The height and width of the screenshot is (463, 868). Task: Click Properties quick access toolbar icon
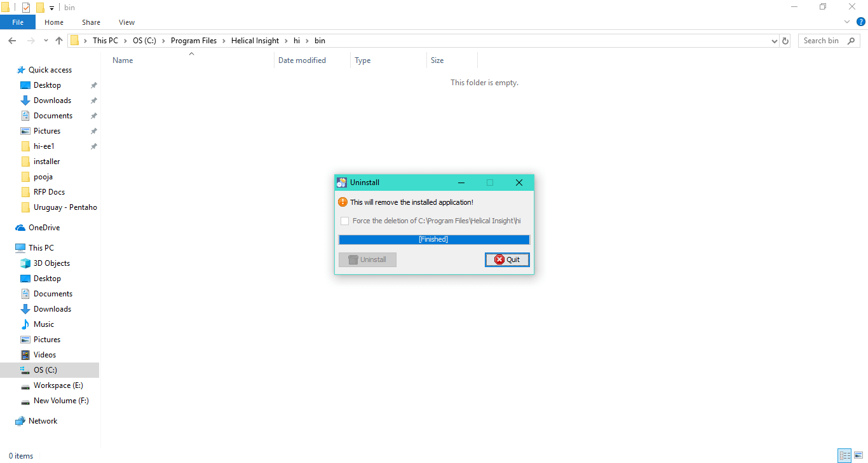pyautogui.click(x=26, y=8)
